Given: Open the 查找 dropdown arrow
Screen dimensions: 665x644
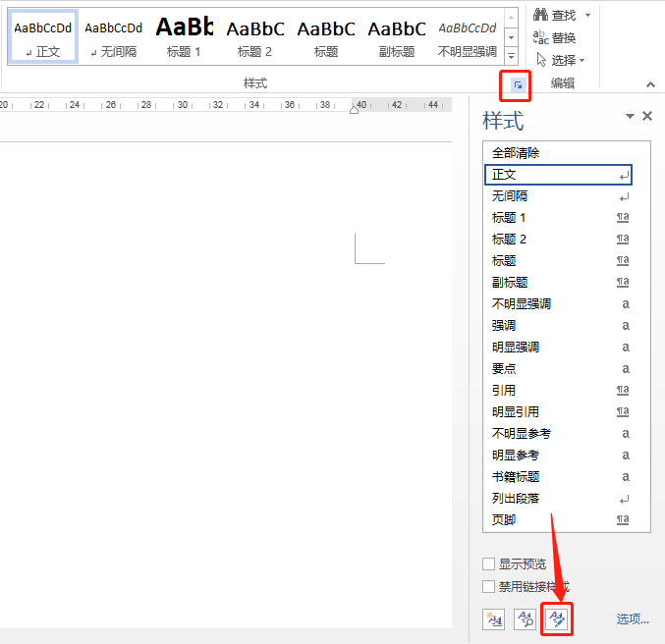Looking at the screenshot, I should click(587, 16).
